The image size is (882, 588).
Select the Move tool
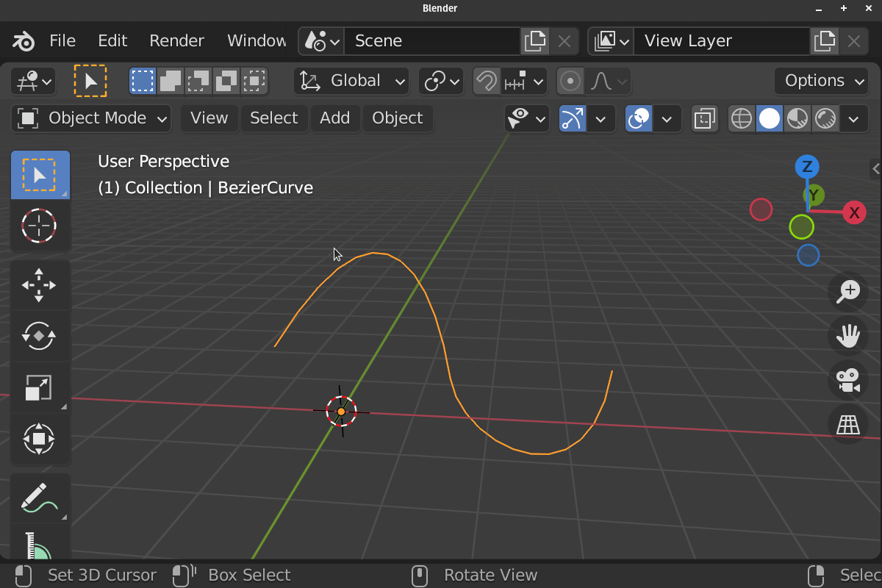click(40, 285)
